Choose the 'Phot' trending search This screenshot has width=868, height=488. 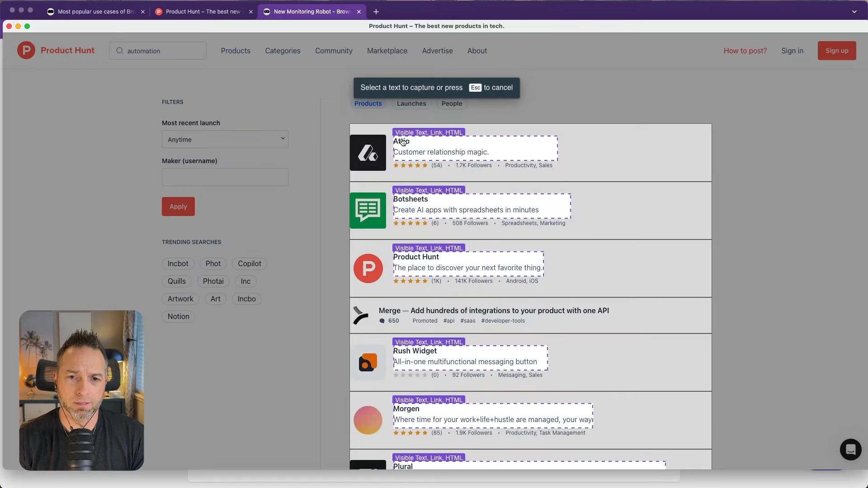[213, 263]
